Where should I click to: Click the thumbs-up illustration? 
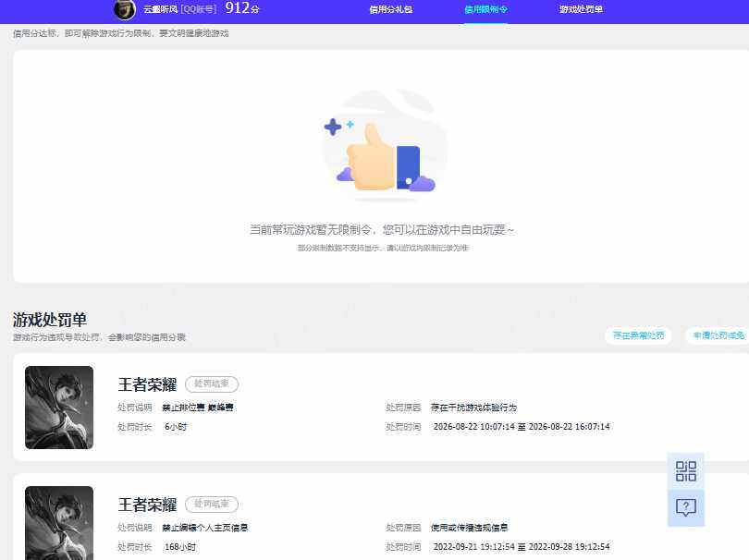tap(385, 146)
